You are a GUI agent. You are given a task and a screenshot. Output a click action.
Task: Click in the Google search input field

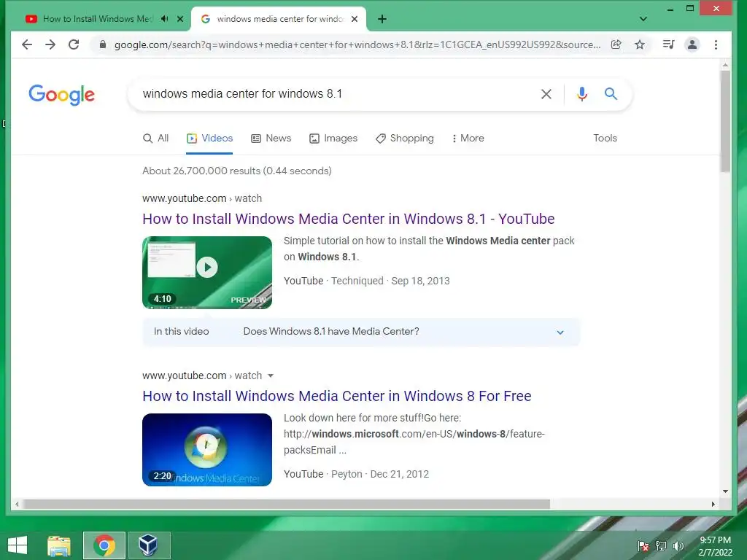333,94
